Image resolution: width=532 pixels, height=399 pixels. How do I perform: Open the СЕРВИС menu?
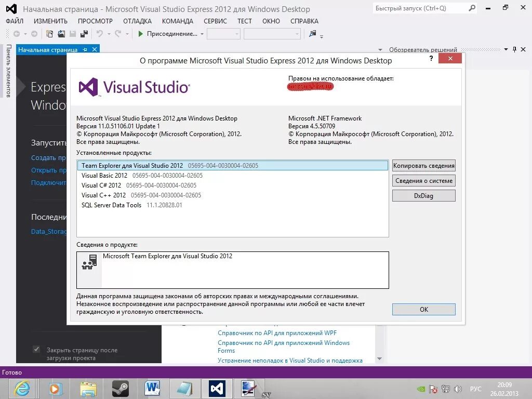tap(215, 21)
